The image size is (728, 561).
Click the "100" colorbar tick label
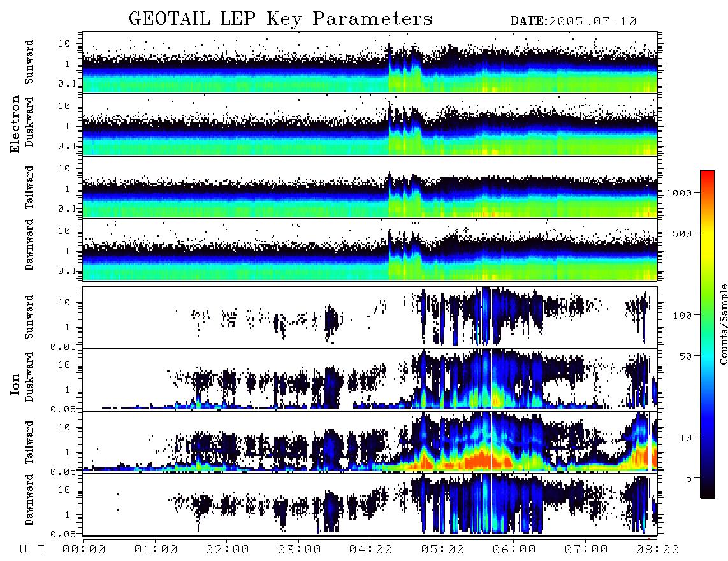pos(682,316)
